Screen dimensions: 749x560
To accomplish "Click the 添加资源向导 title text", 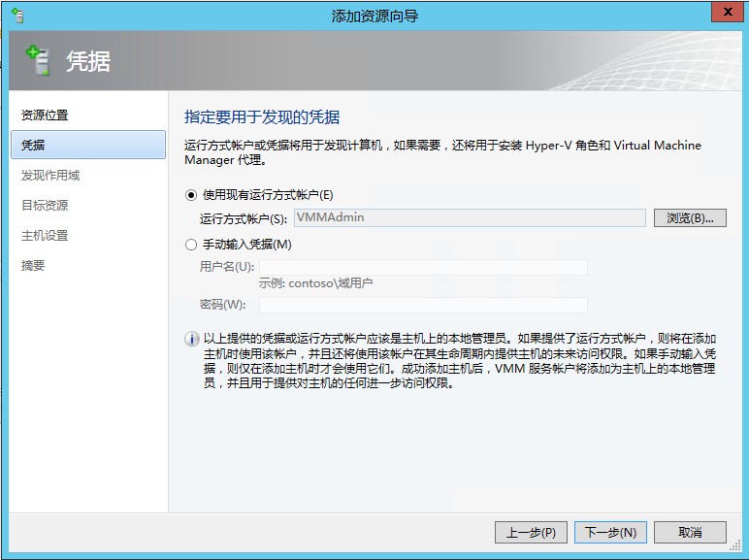I will [374, 16].
